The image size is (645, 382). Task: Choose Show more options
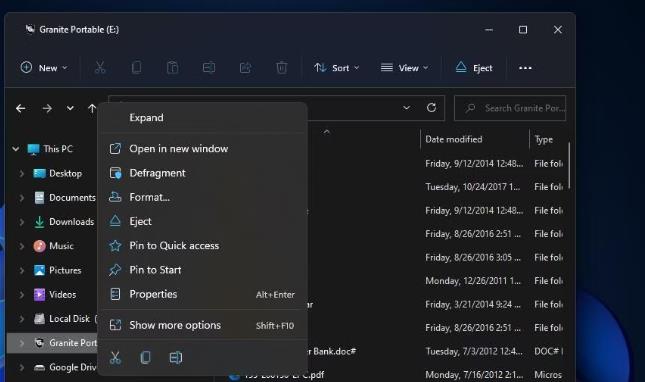(x=203, y=325)
